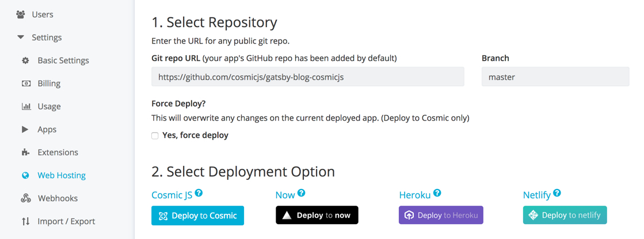Click the '1. Select Repository' heading
Screen dimensions: 644x239
pos(215,22)
